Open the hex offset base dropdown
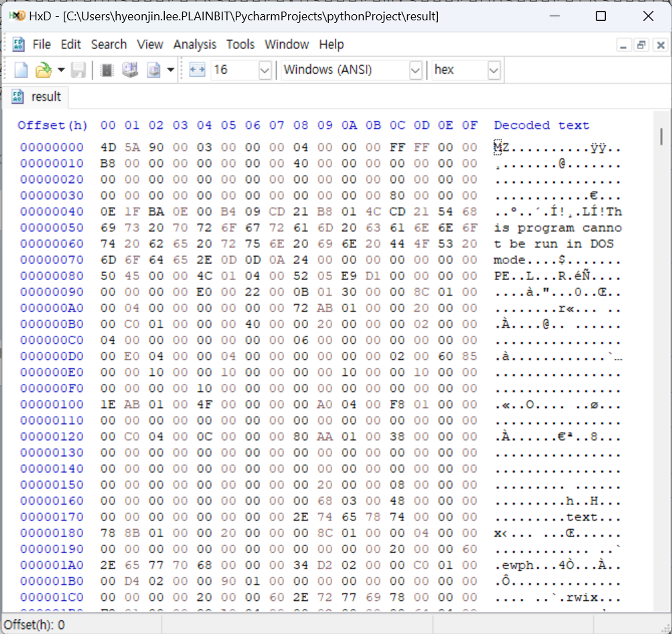The height and width of the screenshot is (634, 672). pyautogui.click(x=494, y=70)
